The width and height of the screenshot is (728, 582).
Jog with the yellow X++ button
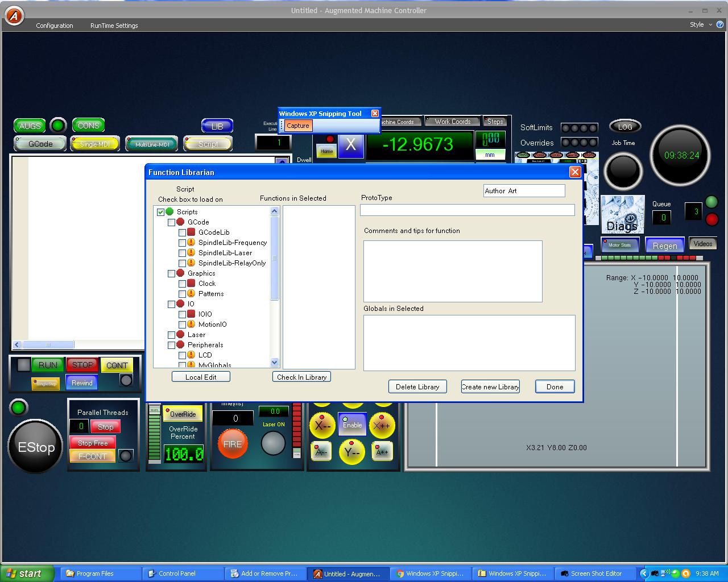[382, 426]
